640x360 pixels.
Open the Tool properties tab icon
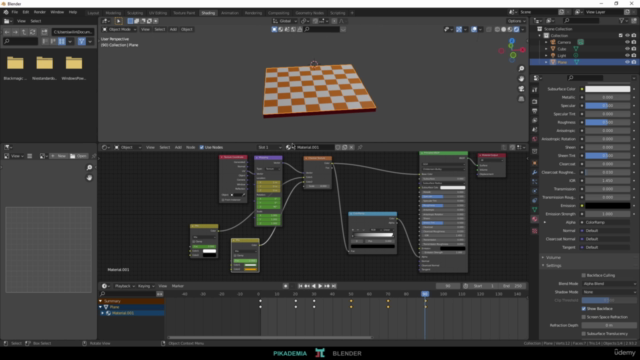pos(535,90)
